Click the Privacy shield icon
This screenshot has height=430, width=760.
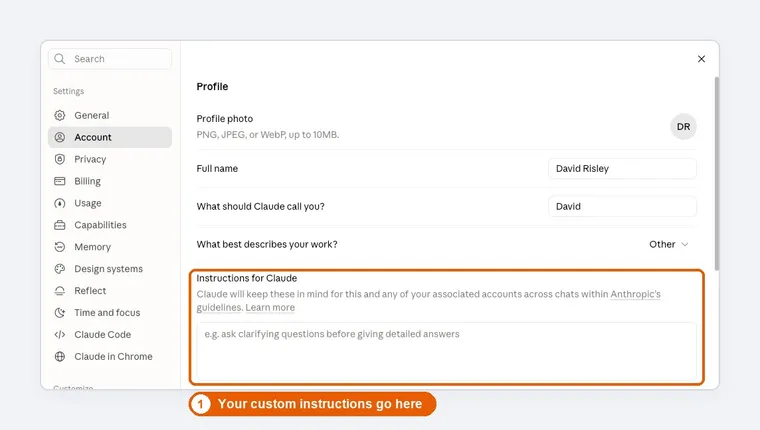click(60, 159)
